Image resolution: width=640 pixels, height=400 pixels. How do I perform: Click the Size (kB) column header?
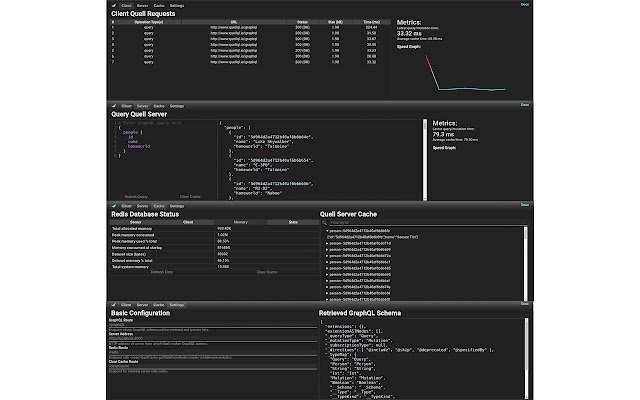pyautogui.click(x=335, y=22)
